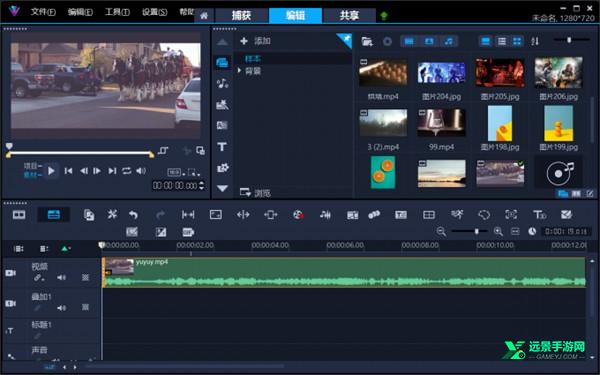Toggle show videos filter in library
600x375 pixels.
point(409,41)
